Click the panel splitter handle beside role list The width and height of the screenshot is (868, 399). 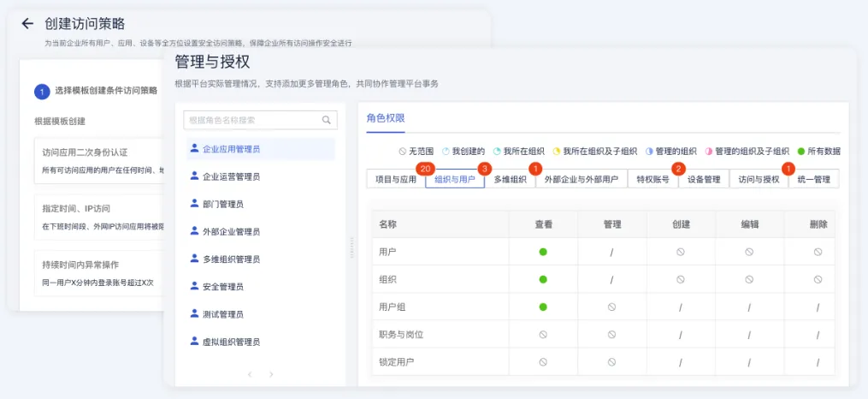pyautogui.click(x=351, y=247)
